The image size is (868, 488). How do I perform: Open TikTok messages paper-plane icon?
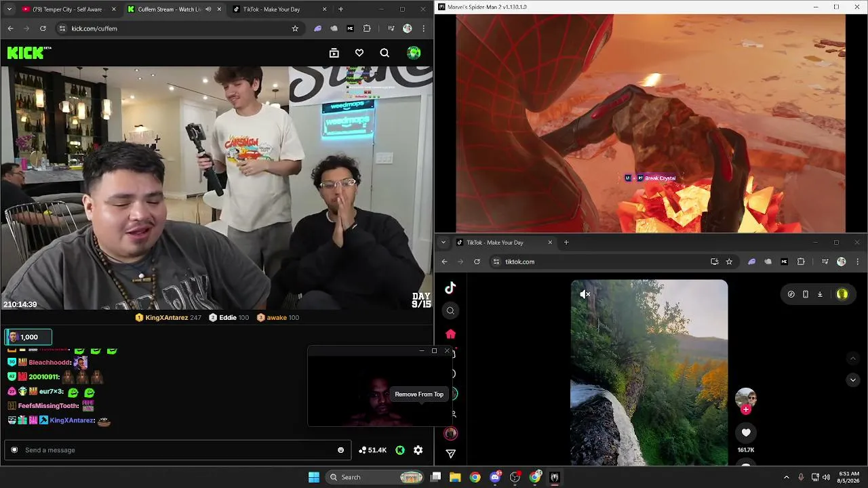(450, 454)
